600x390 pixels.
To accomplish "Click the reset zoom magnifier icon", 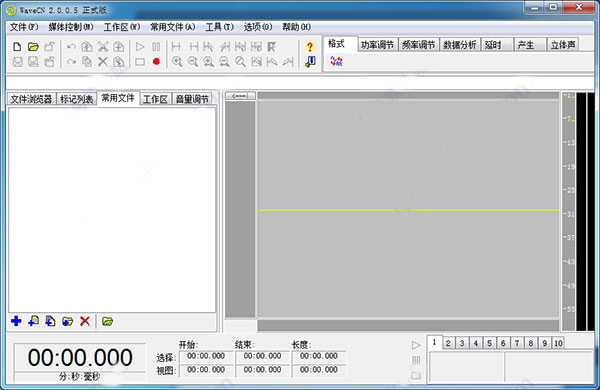I will (x=240, y=61).
